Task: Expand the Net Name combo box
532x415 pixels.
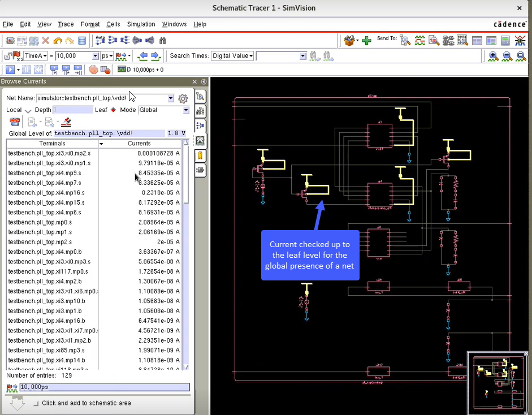Action: [x=171, y=98]
